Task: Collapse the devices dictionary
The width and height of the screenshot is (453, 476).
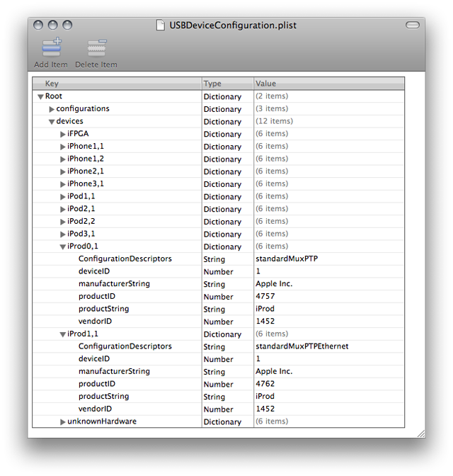Action: point(52,122)
